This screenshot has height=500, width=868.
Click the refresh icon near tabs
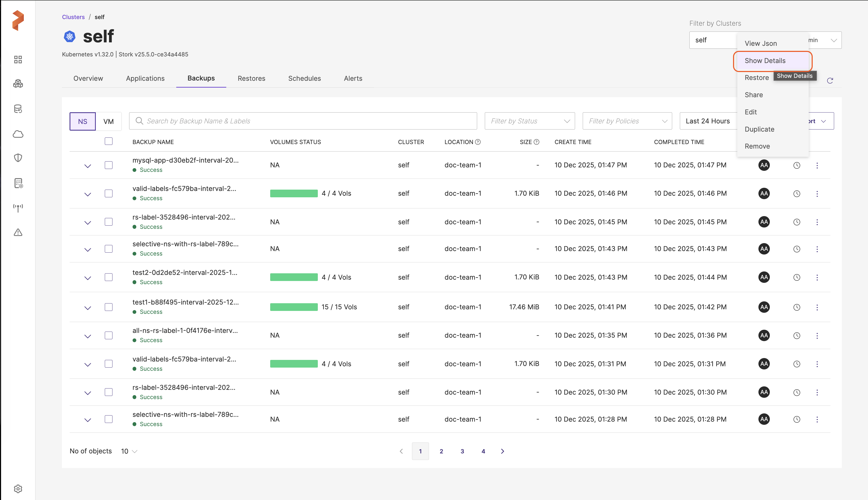pyautogui.click(x=830, y=81)
